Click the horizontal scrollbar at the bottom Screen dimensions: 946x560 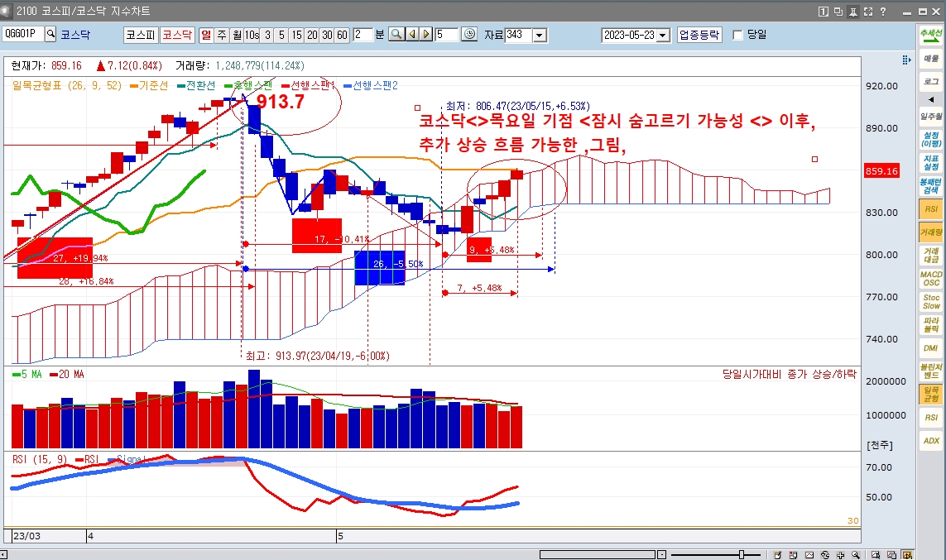click(x=598, y=554)
